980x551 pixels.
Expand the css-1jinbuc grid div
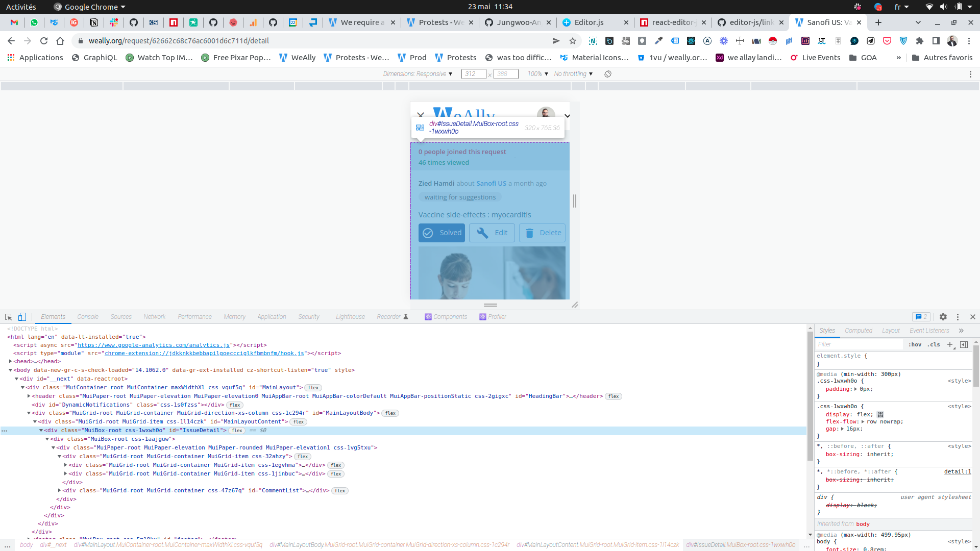[x=65, y=473]
